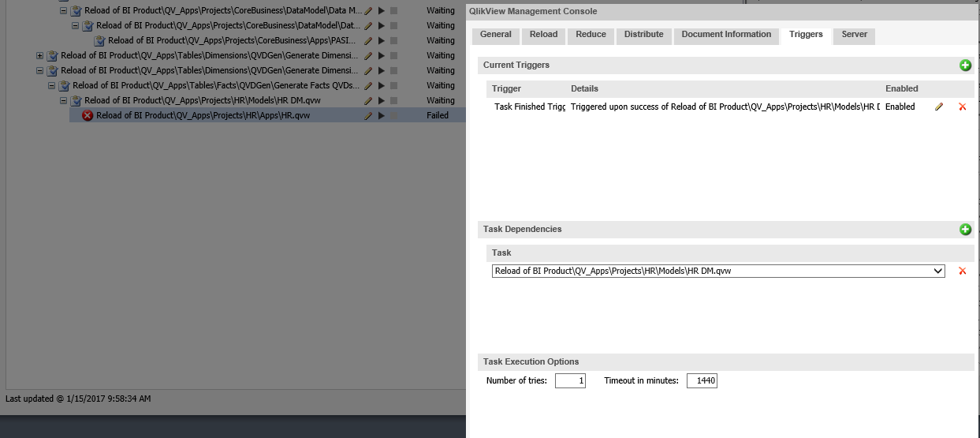The height and width of the screenshot is (438, 980).
Task: Collapse the HR DM.qvw task node
Action: click(64, 100)
